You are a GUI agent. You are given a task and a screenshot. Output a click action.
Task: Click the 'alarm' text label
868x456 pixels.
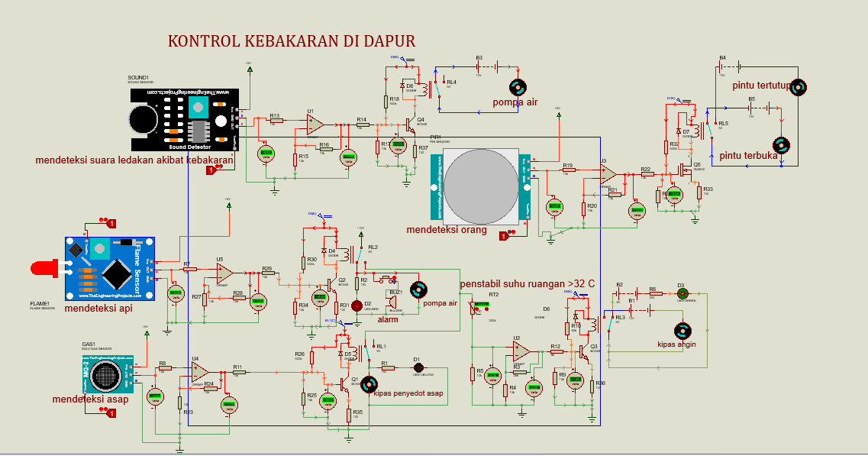pos(388,320)
